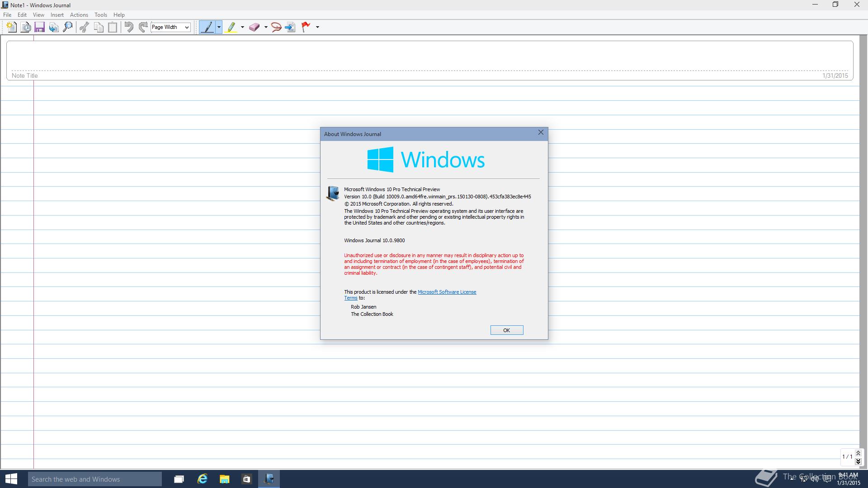The width and height of the screenshot is (868, 488).
Task: Click the Windows Journal taskbar icon
Action: (269, 479)
